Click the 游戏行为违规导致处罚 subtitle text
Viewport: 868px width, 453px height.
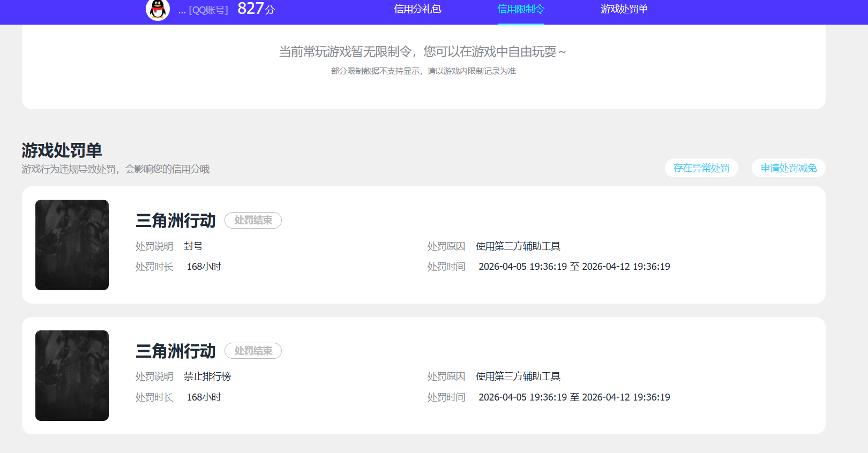[x=116, y=169]
